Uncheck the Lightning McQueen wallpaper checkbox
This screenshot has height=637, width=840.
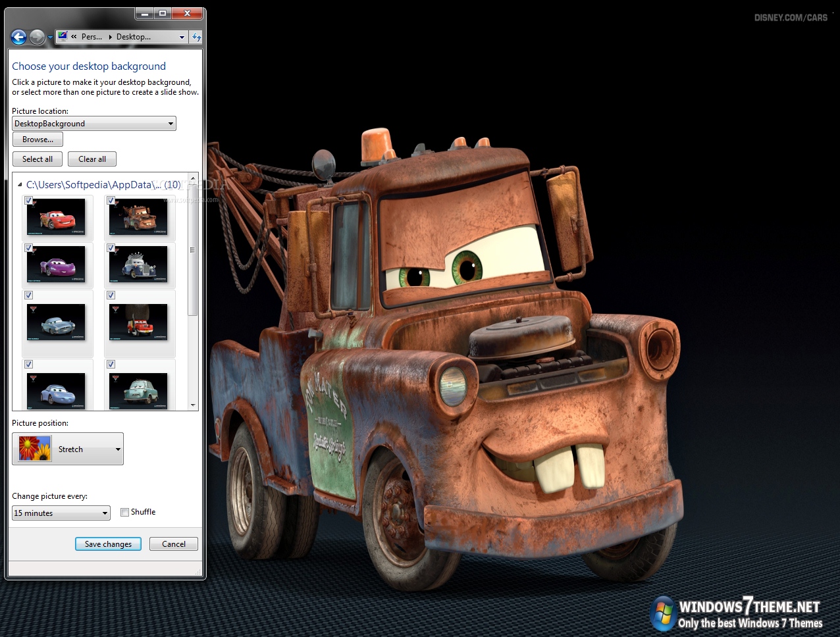pyautogui.click(x=29, y=201)
